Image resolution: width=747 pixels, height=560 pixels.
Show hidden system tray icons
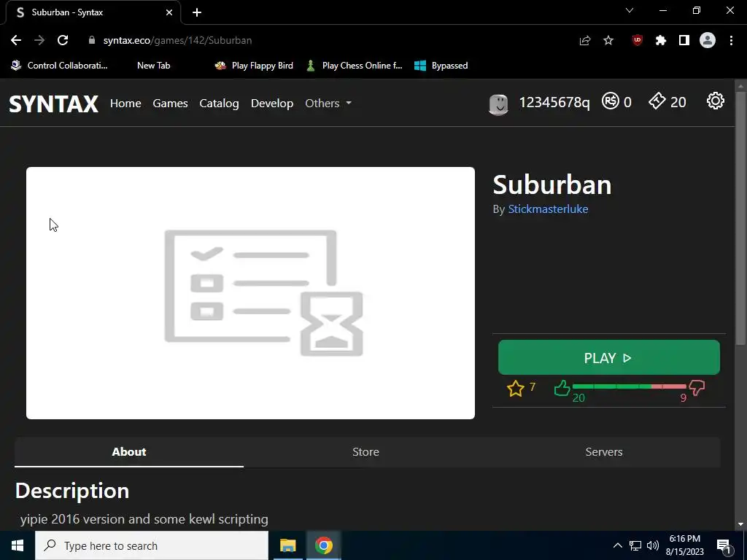coord(617,545)
